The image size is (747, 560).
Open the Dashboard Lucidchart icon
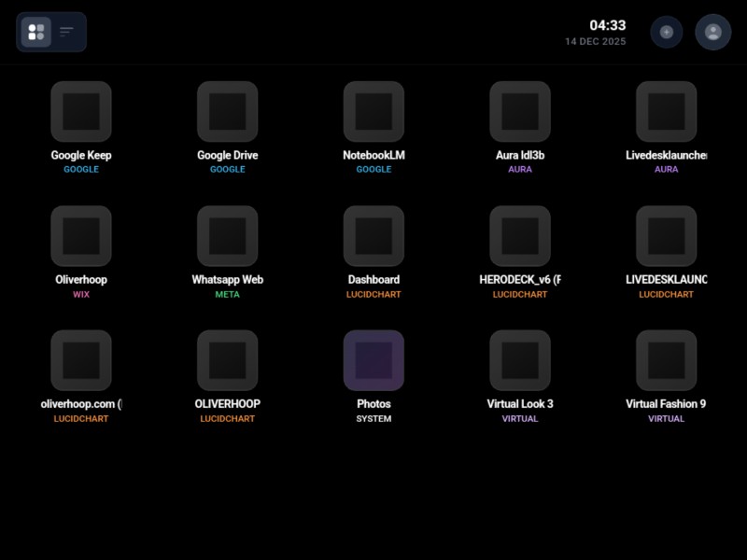click(373, 236)
